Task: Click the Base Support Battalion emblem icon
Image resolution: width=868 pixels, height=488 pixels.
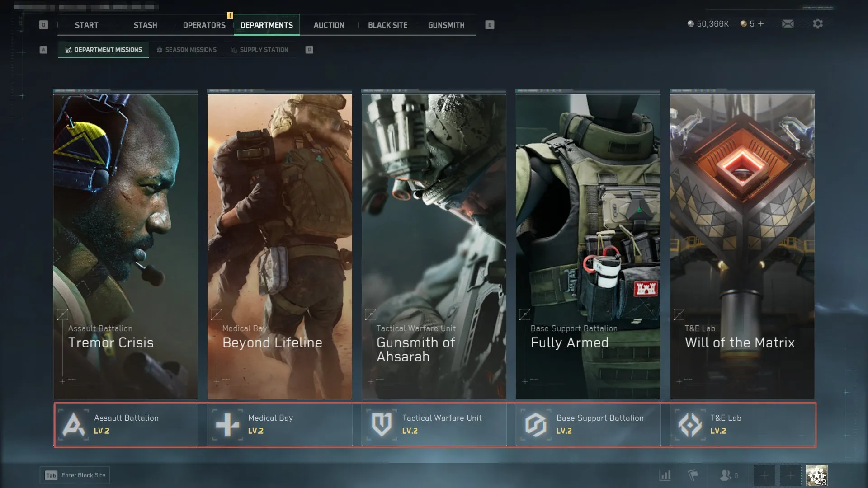Action: point(536,425)
